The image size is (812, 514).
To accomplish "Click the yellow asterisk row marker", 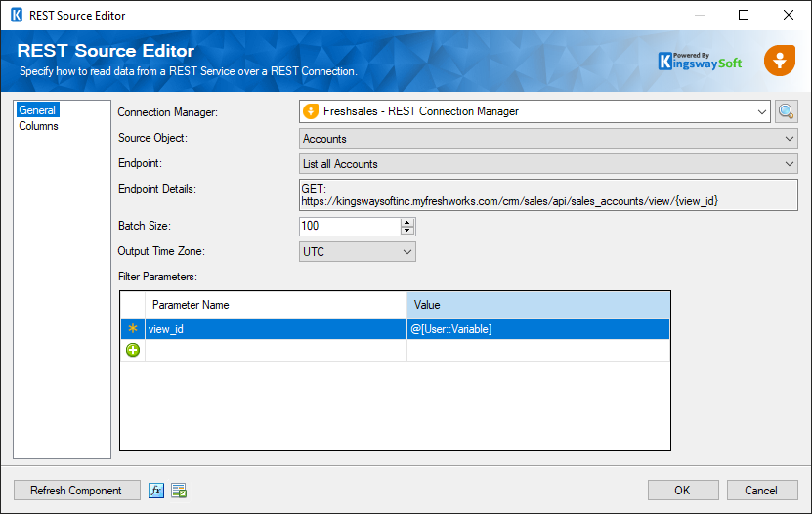I will coord(133,328).
